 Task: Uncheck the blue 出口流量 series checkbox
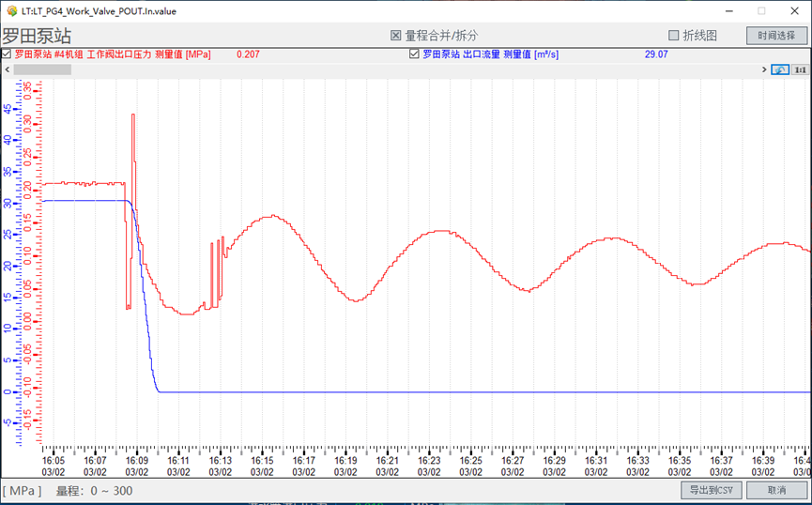coord(414,54)
